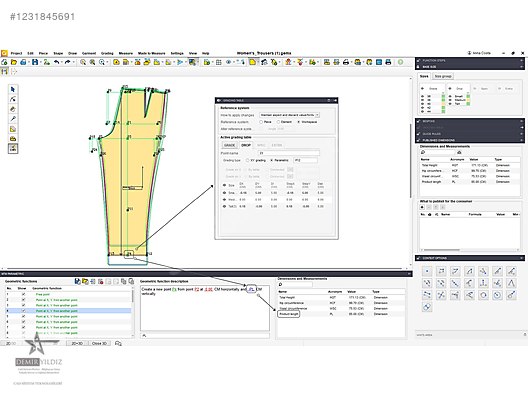Select the XY grading radio option

(x=248, y=160)
